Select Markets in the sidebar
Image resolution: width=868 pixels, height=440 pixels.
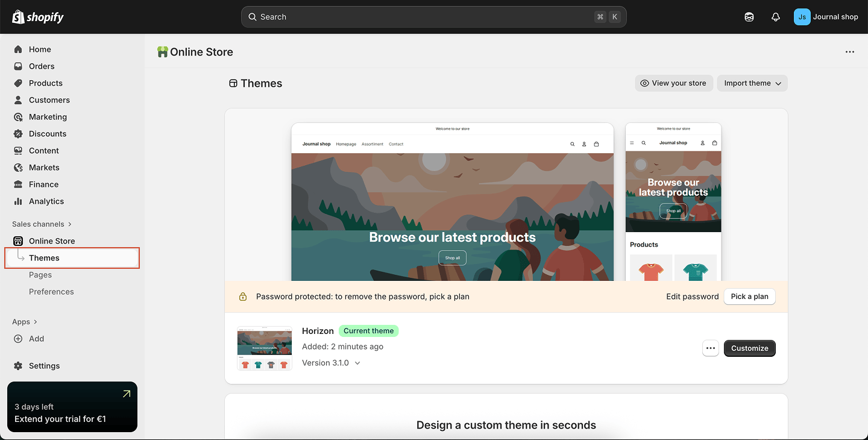72,168
